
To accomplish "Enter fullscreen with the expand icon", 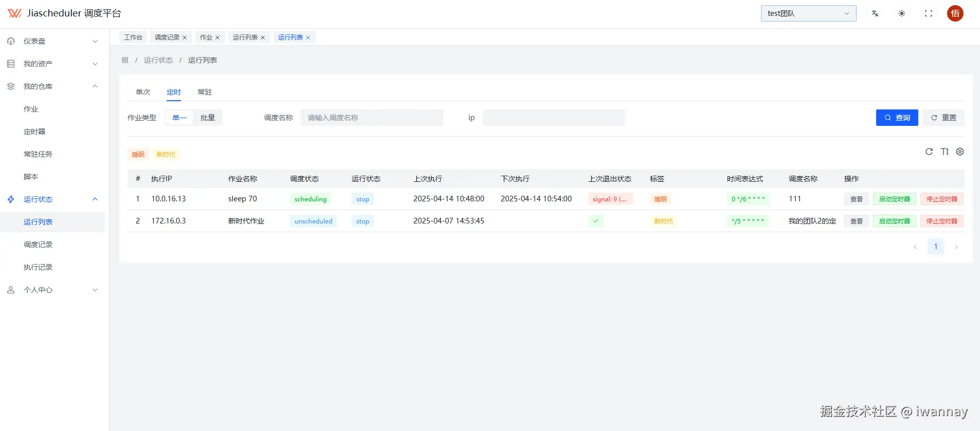I will (929, 13).
